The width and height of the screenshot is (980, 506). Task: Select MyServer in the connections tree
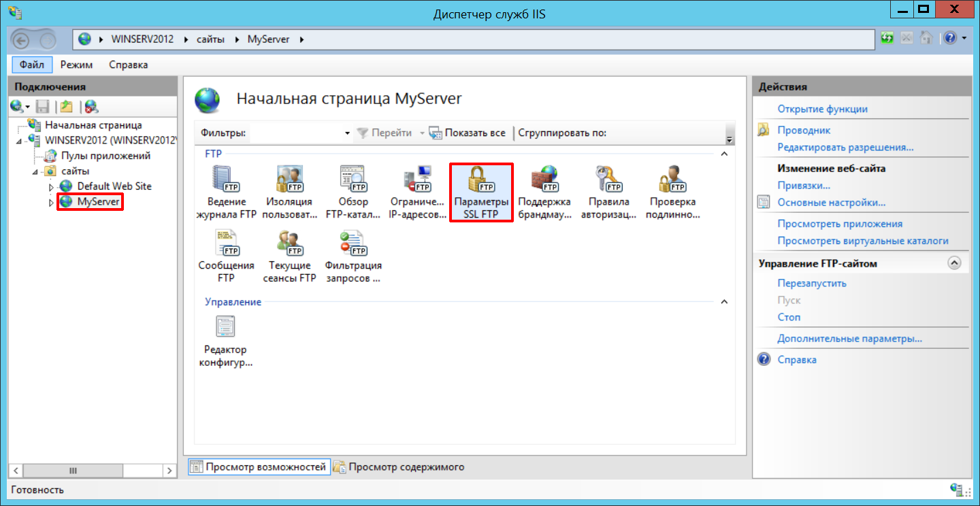tap(98, 202)
